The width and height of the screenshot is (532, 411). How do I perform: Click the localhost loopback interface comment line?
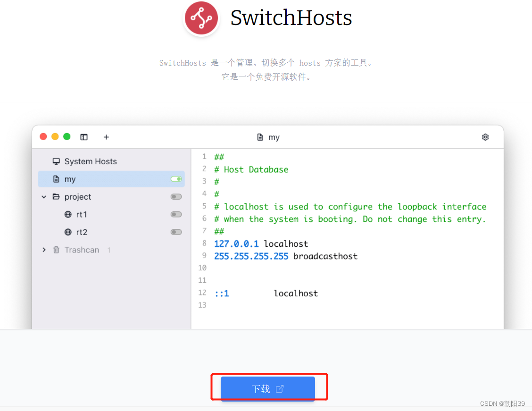(x=350, y=207)
